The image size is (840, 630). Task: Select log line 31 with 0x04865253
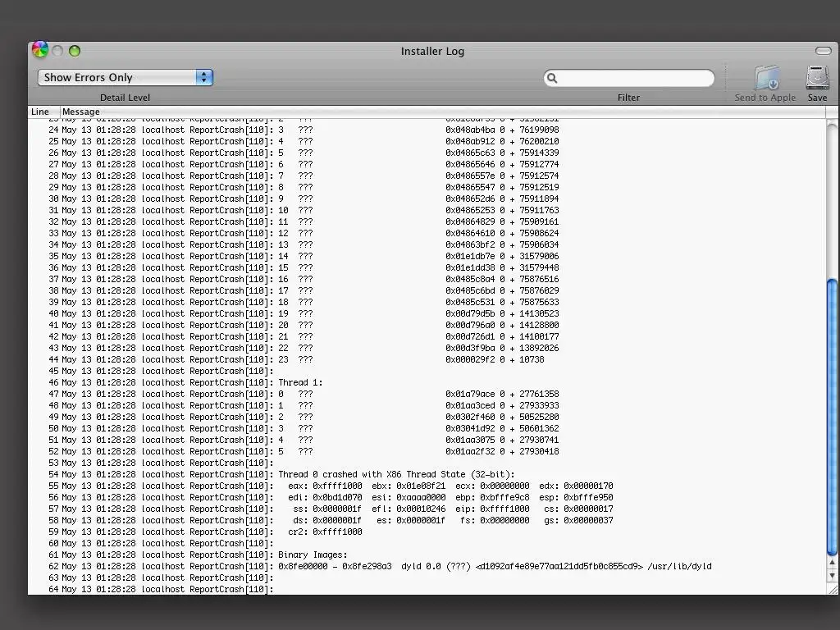coord(427,211)
